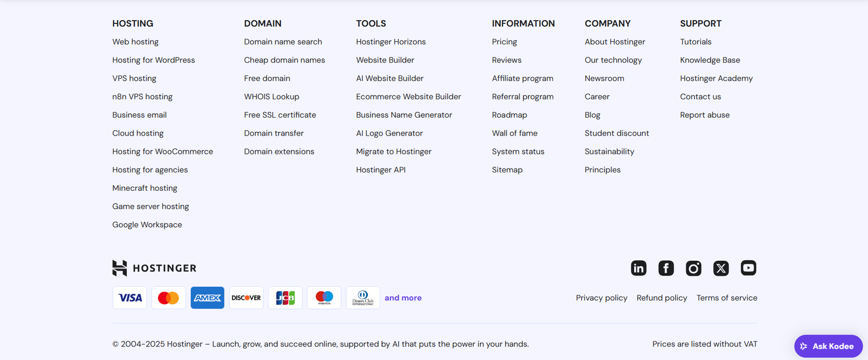Click the Hostinger logo in footer
868x360 pixels.
coord(155,268)
